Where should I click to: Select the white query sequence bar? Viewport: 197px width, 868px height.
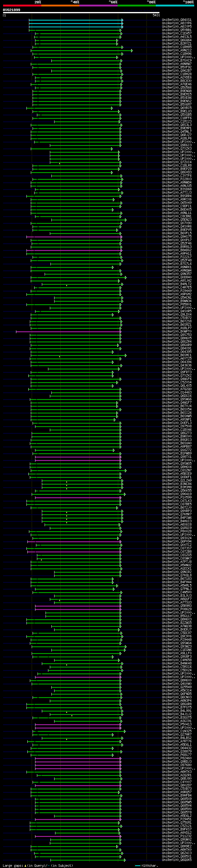pyautogui.click(x=81, y=13)
